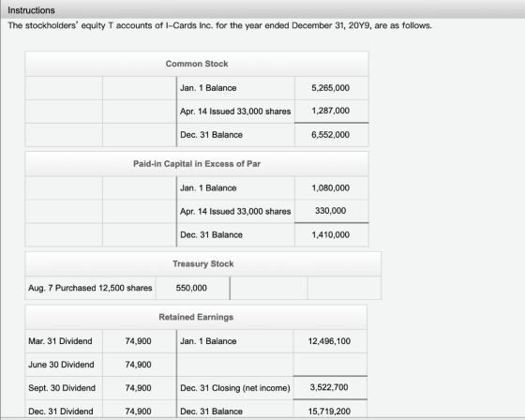Select the 1,080,000 value
The width and height of the screenshot is (525, 420).
(330, 187)
